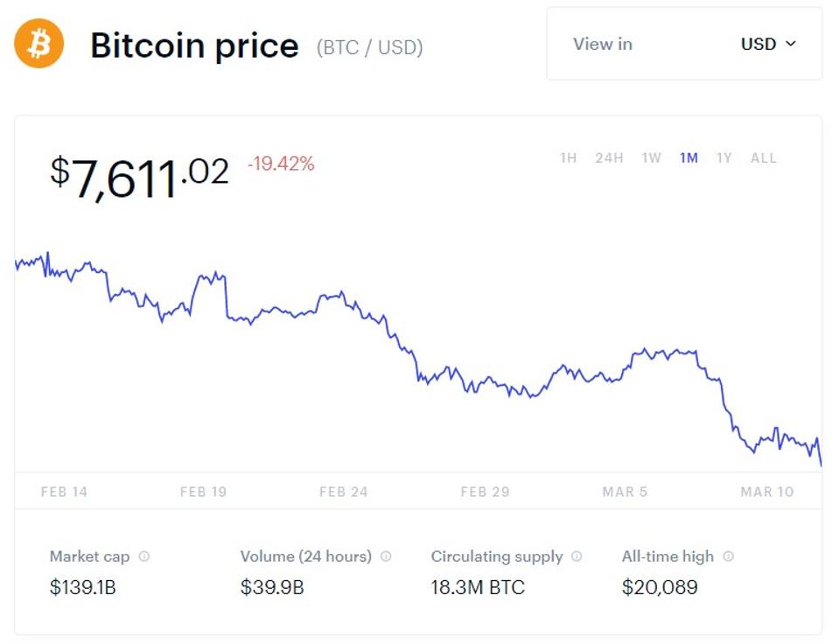Select the 1M time range

point(689,158)
